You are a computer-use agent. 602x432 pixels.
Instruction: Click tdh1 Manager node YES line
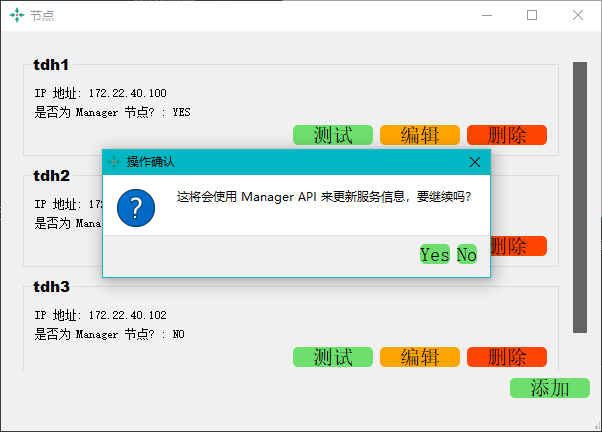coord(112,112)
